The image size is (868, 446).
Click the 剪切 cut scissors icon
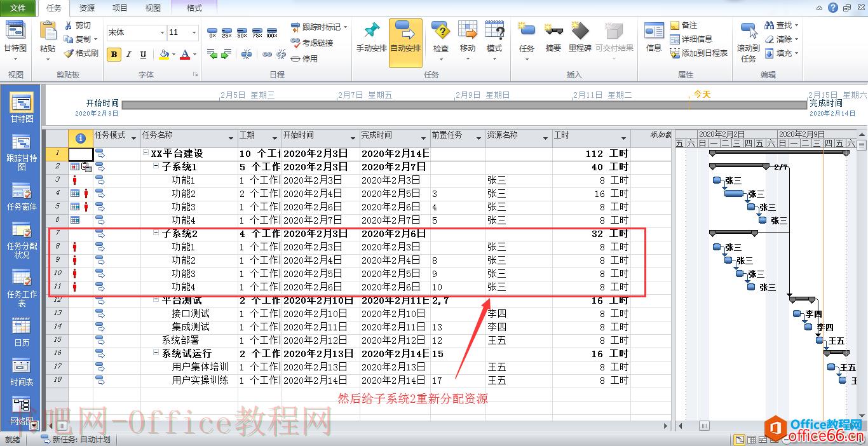(x=69, y=25)
